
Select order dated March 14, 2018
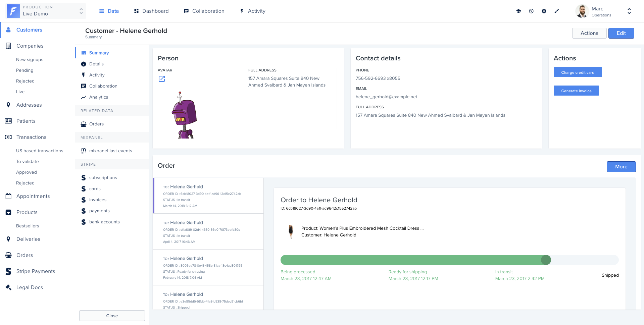coord(208,196)
